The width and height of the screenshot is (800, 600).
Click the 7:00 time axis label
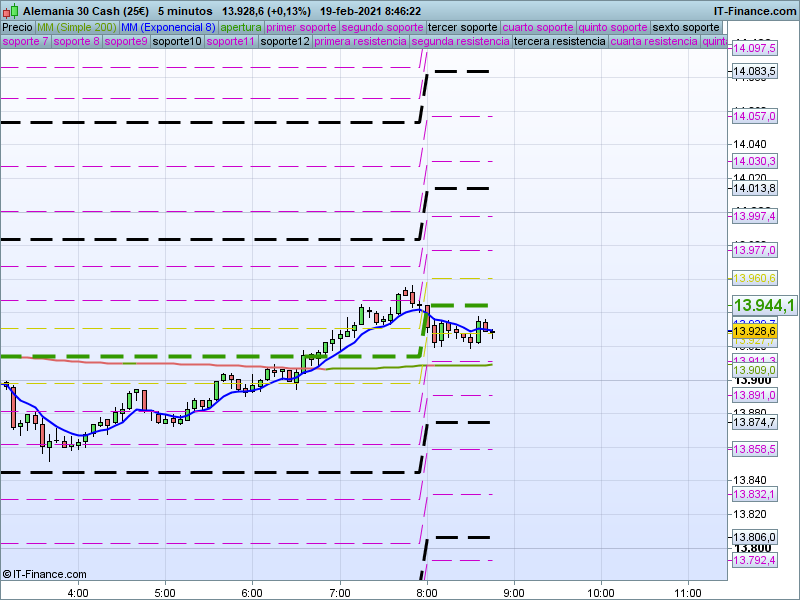click(340, 593)
